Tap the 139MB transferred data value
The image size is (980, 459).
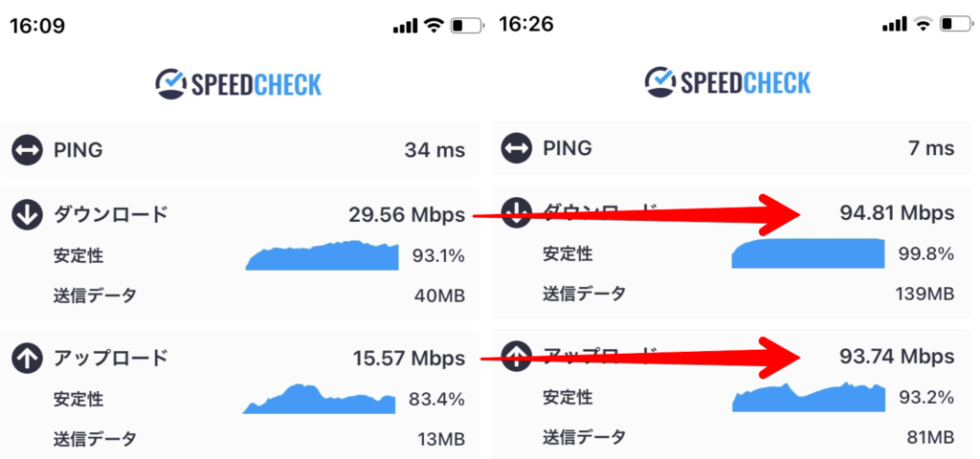tap(924, 295)
